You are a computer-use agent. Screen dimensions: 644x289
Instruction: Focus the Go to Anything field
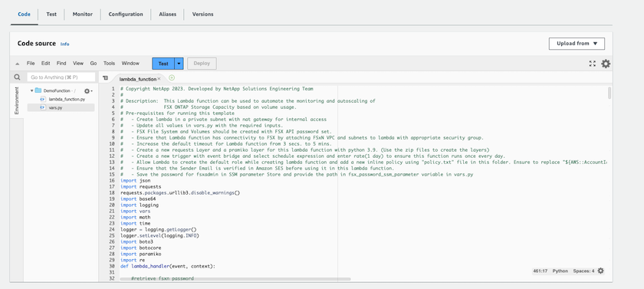(61, 77)
